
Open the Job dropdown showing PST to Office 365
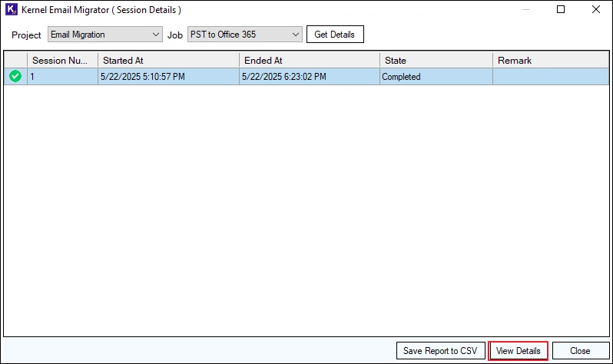point(245,35)
